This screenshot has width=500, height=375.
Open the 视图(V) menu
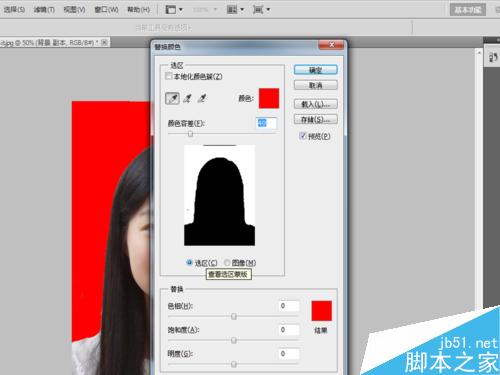(74, 9)
